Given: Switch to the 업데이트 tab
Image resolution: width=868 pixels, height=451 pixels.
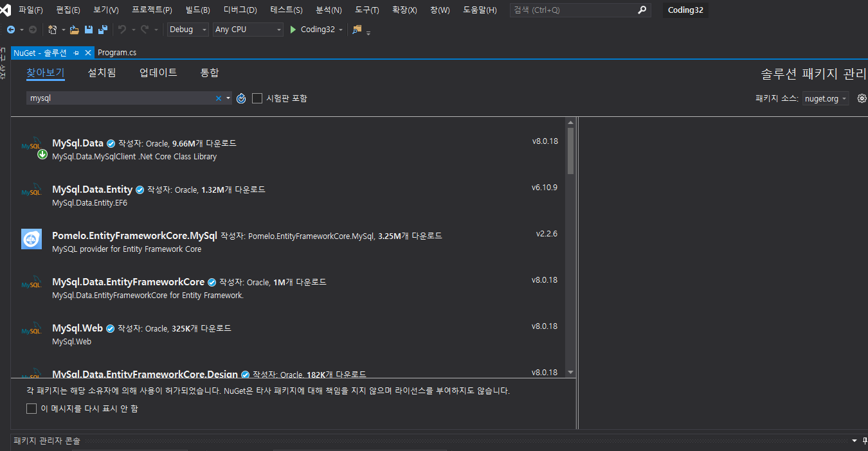Looking at the screenshot, I should [x=158, y=73].
